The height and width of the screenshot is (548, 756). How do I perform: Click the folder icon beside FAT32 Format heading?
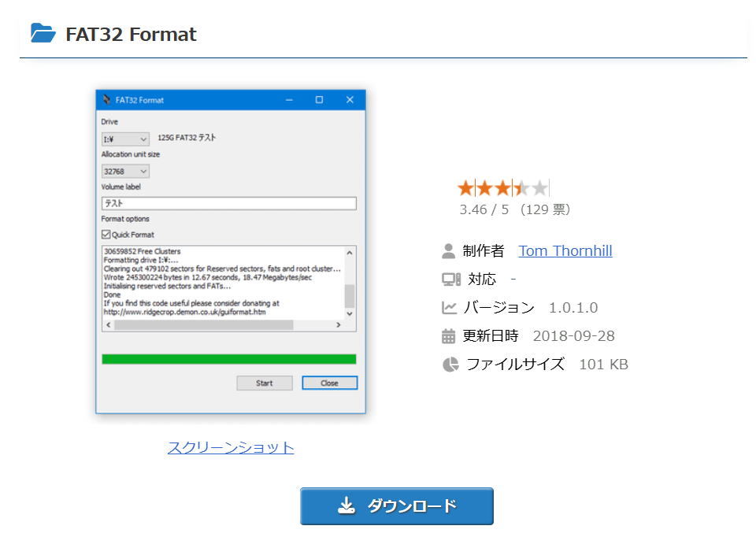click(x=43, y=33)
